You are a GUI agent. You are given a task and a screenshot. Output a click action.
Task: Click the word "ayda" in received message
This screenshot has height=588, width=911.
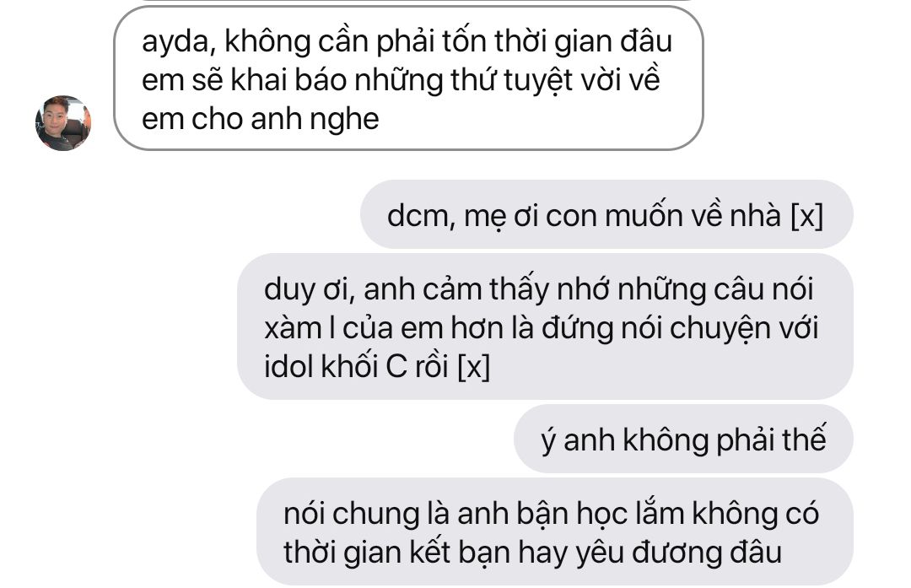pos(178,43)
